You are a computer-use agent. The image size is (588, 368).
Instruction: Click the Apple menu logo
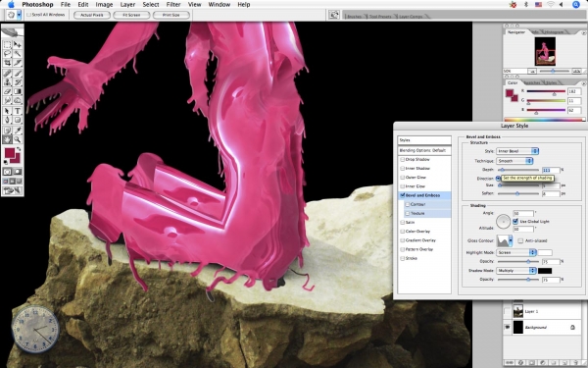[x=11, y=5]
